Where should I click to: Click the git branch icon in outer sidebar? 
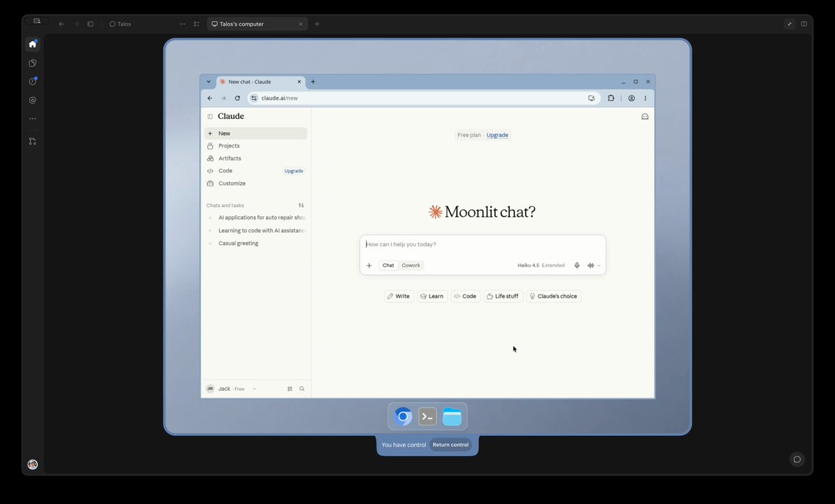tap(33, 141)
